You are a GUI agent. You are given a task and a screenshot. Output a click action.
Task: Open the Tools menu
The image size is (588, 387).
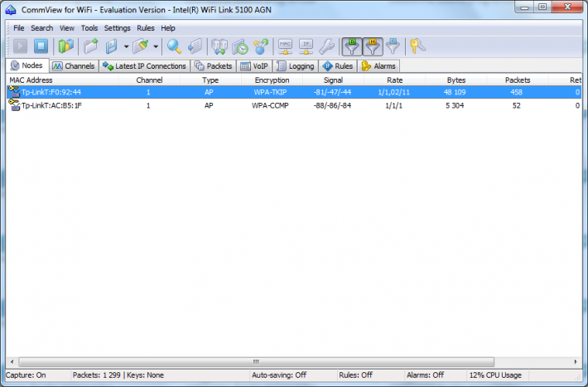coord(89,28)
